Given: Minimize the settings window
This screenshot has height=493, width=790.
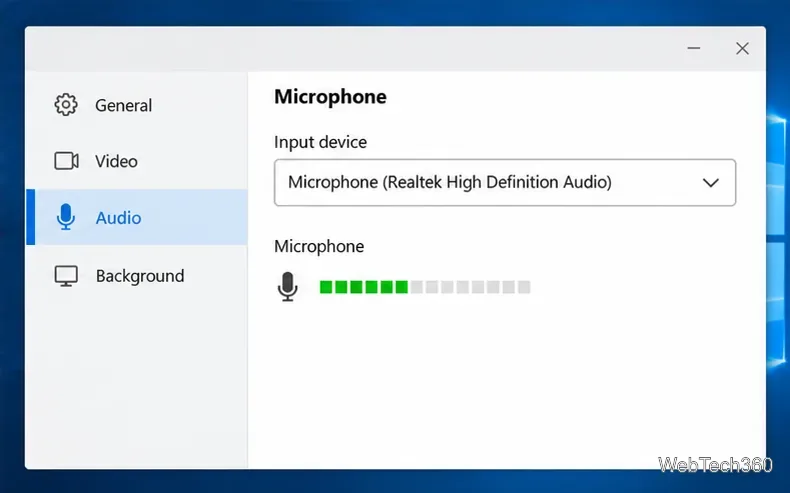Looking at the screenshot, I should pyautogui.click(x=694, y=48).
